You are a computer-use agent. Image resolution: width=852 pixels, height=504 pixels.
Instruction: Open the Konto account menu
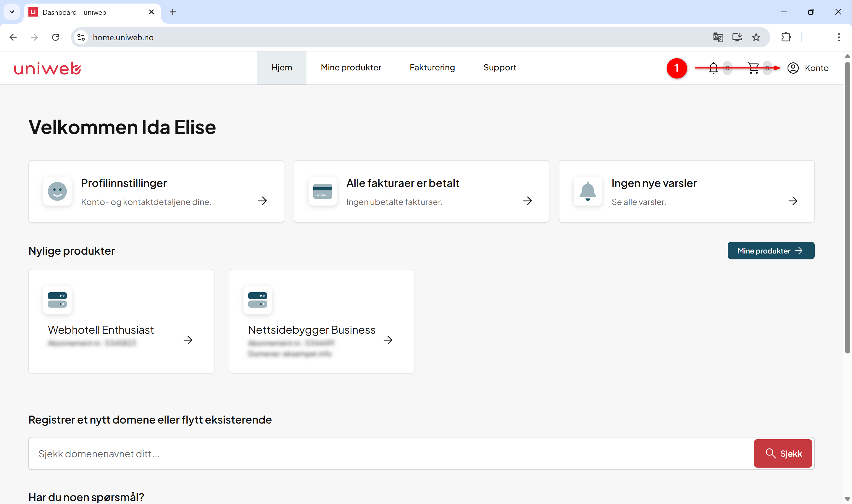(x=808, y=68)
